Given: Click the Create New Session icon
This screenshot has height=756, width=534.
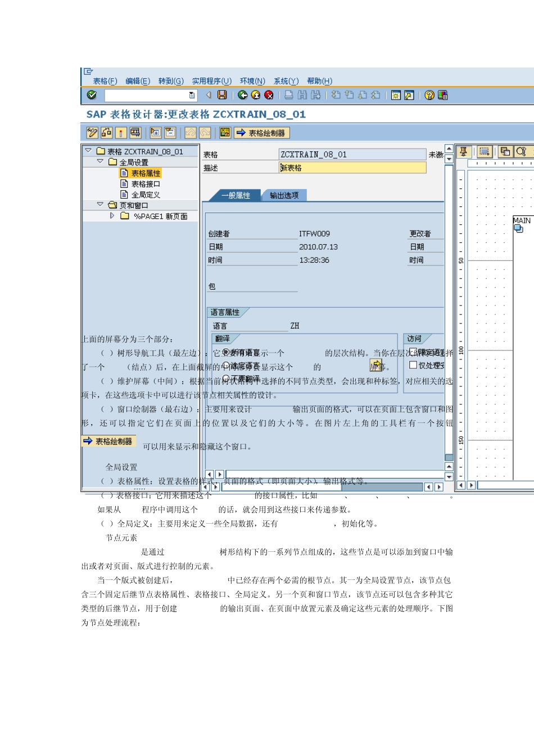Looking at the screenshot, I should (x=396, y=95).
